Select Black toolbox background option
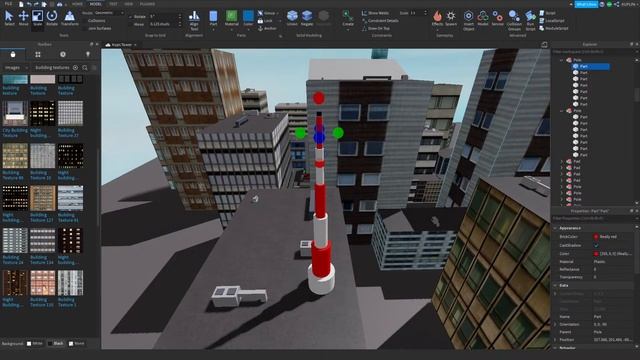The width and height of the screenshot is (640, 360). [56, 344]
